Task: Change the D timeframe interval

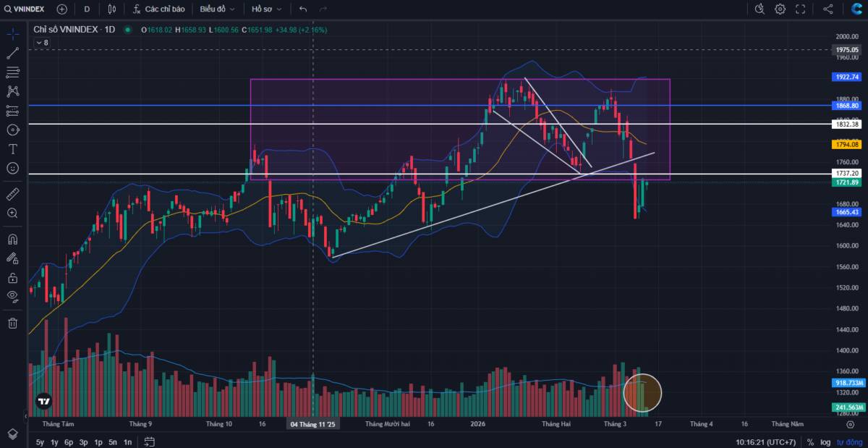Action: tap(87, 9)
